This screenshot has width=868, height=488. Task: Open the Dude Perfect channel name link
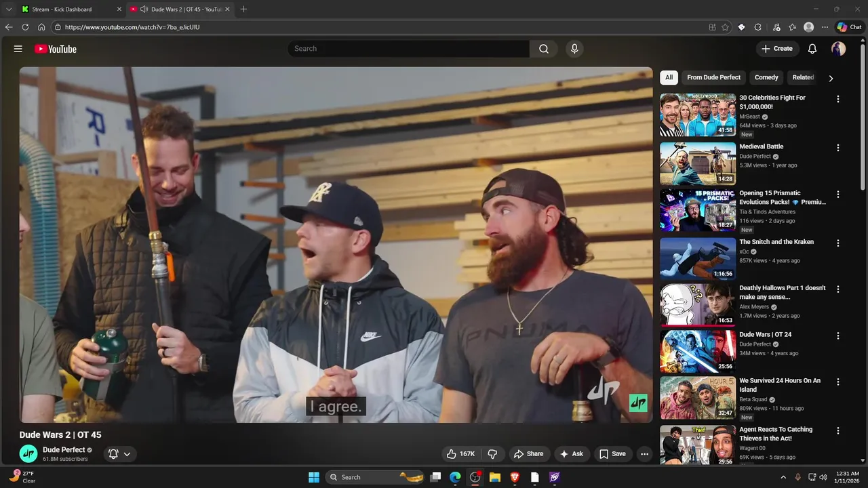(64, 450)
